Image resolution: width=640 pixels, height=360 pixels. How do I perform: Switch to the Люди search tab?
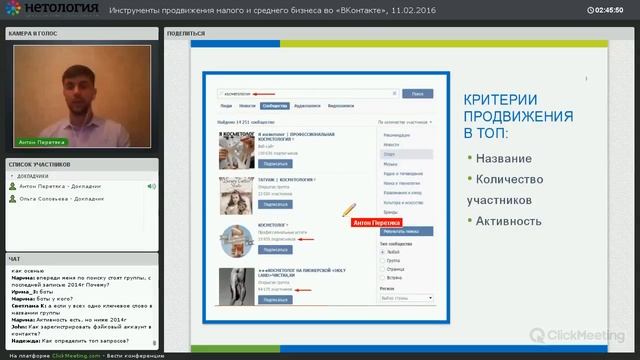tap(226, 106)
